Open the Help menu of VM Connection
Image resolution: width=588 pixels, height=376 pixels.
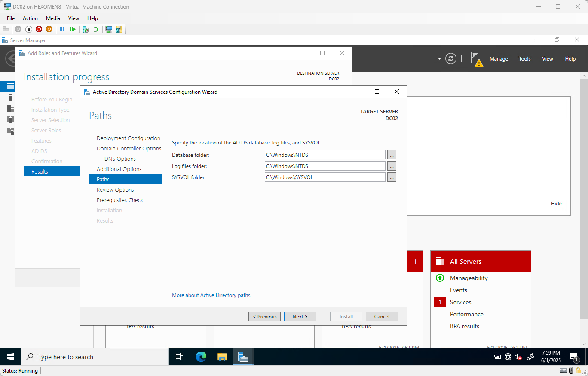pos(92,18)
